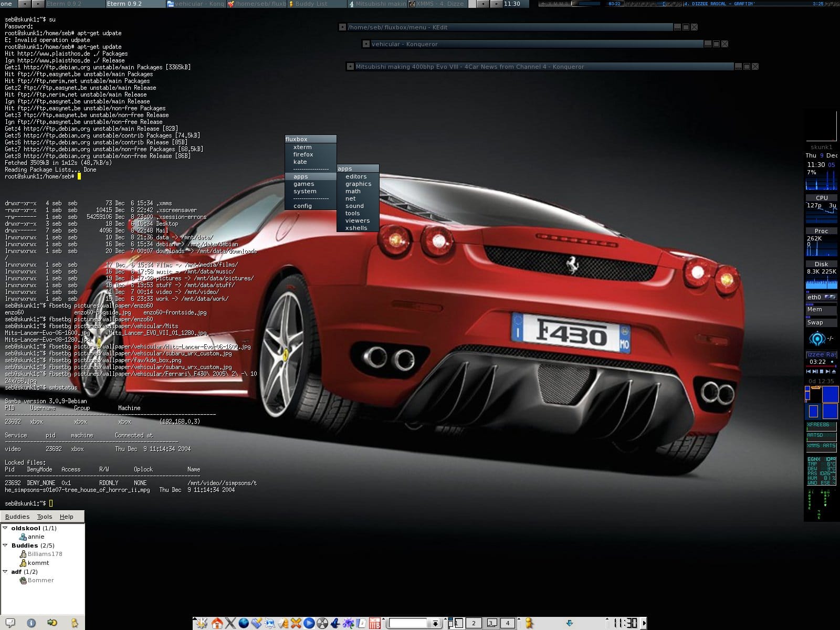The image size is (840, 630).
Task: Open viewers in the apps submenu
Action: click(x=358, y=220)
